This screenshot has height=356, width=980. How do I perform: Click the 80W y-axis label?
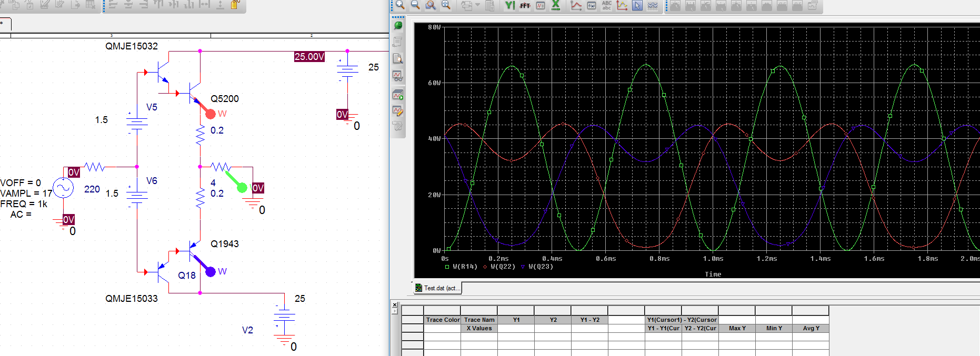434,27
